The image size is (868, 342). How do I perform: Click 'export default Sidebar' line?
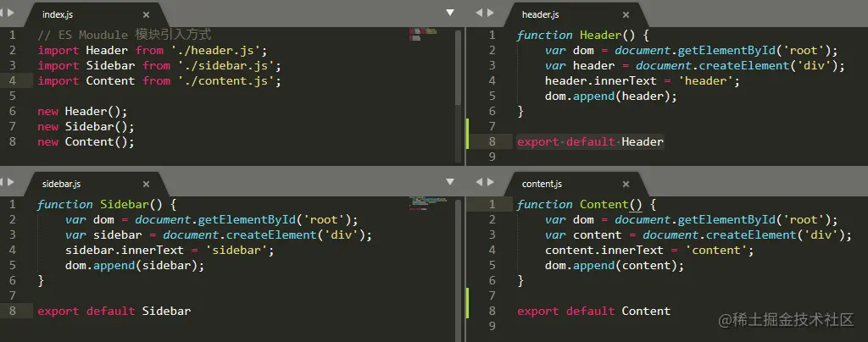(x=114, y=311)
